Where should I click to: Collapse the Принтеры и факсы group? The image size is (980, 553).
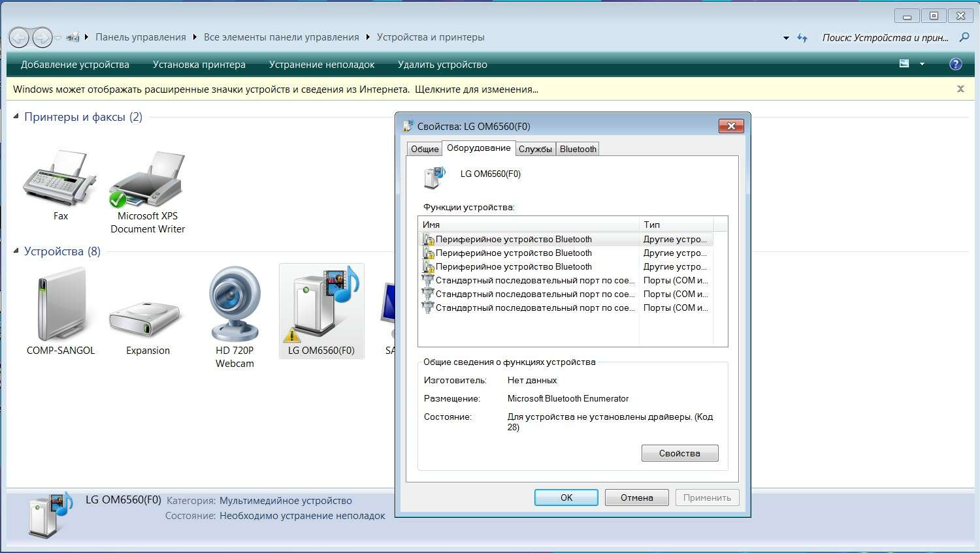[16, 116]
